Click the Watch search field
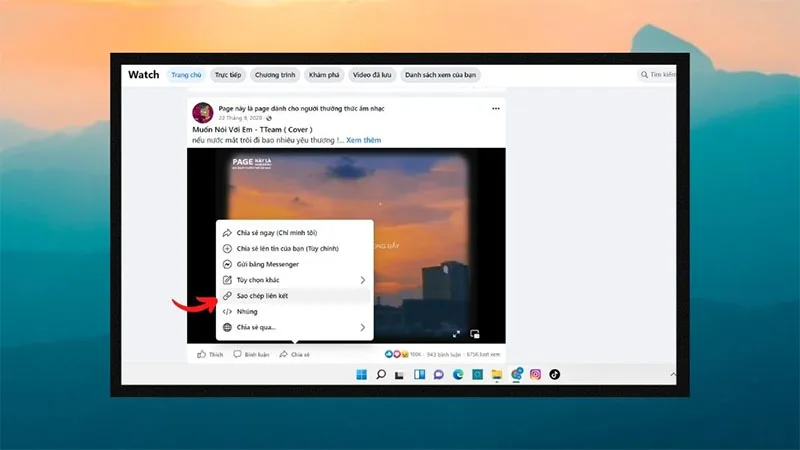 click(x=657, y=75)
